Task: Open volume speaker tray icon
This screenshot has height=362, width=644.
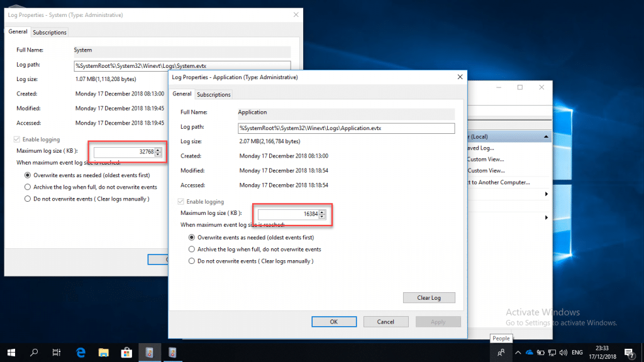Action: coord(563,352)
